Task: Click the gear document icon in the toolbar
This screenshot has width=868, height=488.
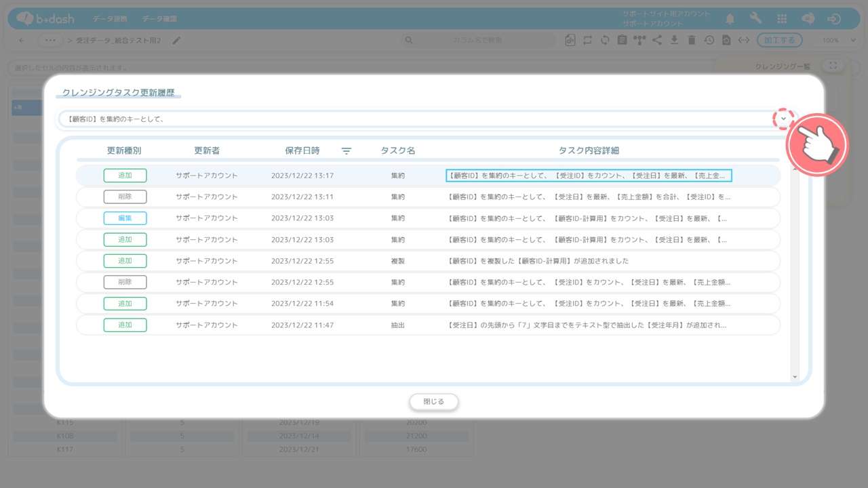Action: click(570, 40)
